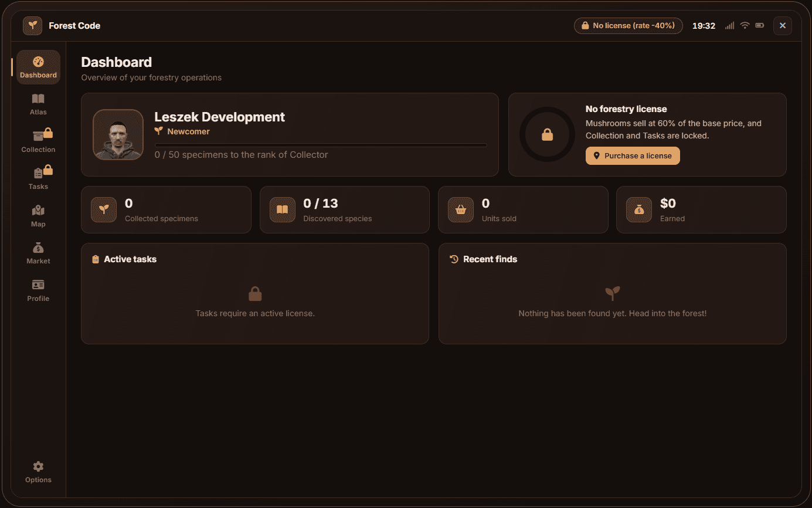Image resolution: width=812 pixels, height=508 pixels.
Task: Click the Units sold basket icon
Action: click(461, 209)
